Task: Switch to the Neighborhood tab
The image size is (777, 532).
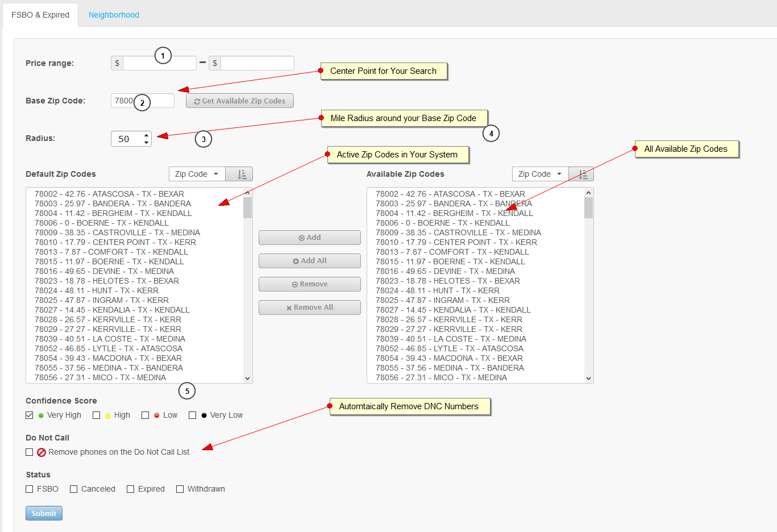Action: coord(114,15)
